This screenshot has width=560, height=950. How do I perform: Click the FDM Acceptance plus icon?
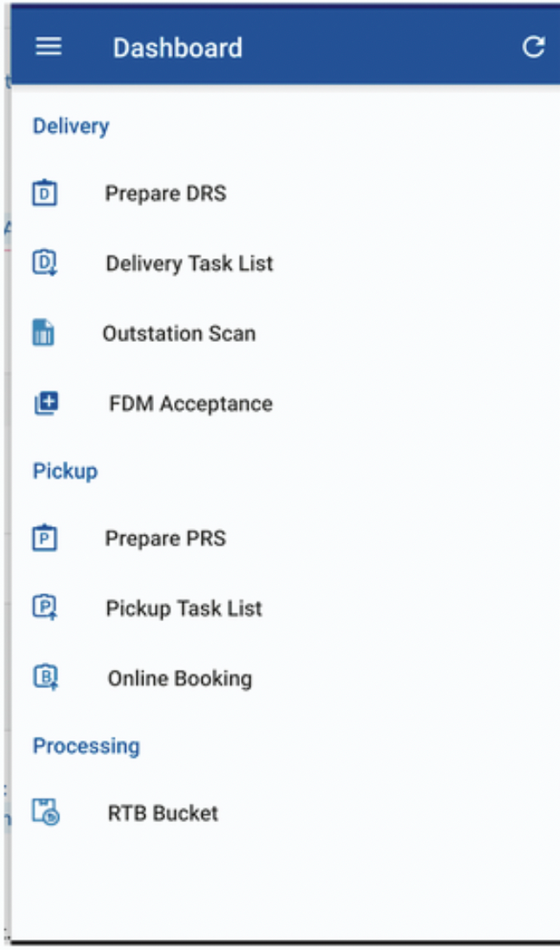tap(46, 404)
